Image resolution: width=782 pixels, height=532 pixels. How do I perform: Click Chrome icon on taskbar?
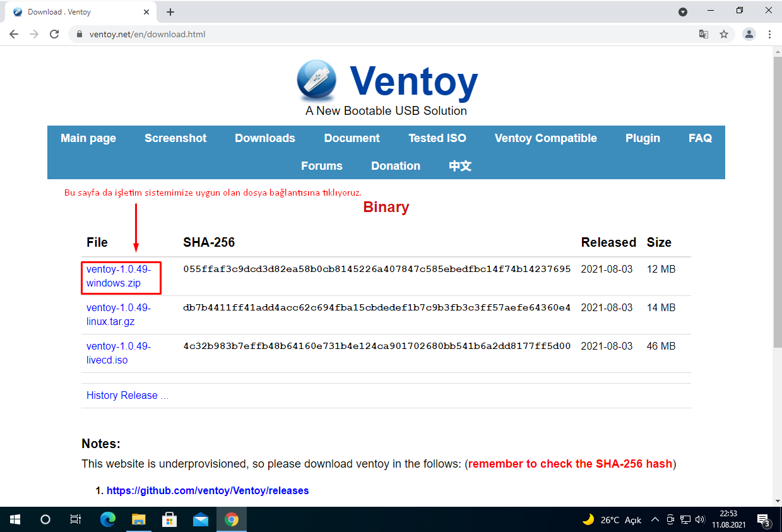(x=232, y=519)
